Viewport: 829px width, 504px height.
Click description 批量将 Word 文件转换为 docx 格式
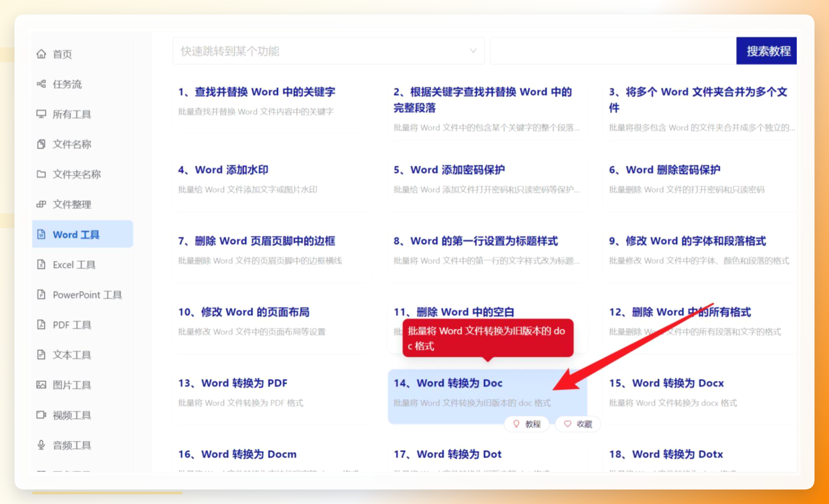673,403
